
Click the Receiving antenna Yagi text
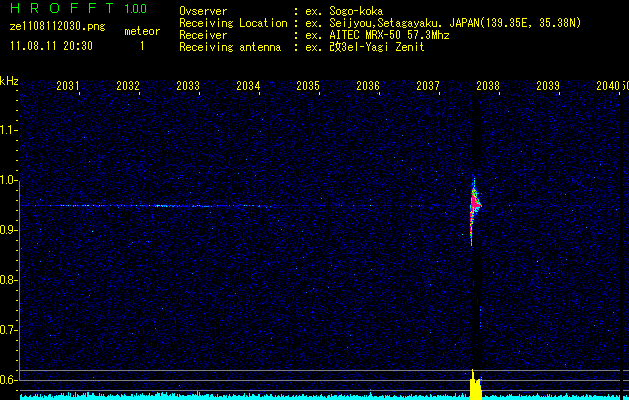pyautogui.click(x=370, y=46)
